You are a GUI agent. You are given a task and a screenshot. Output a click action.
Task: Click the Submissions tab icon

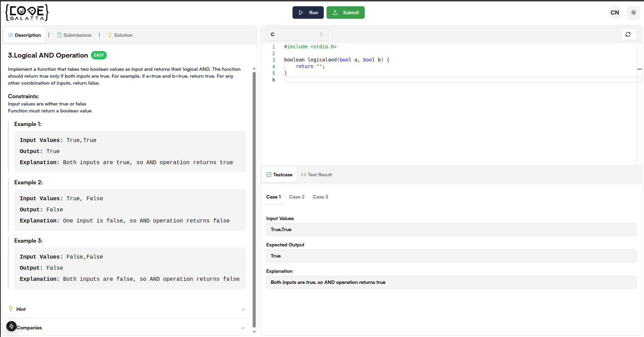(x=59, y=35)
